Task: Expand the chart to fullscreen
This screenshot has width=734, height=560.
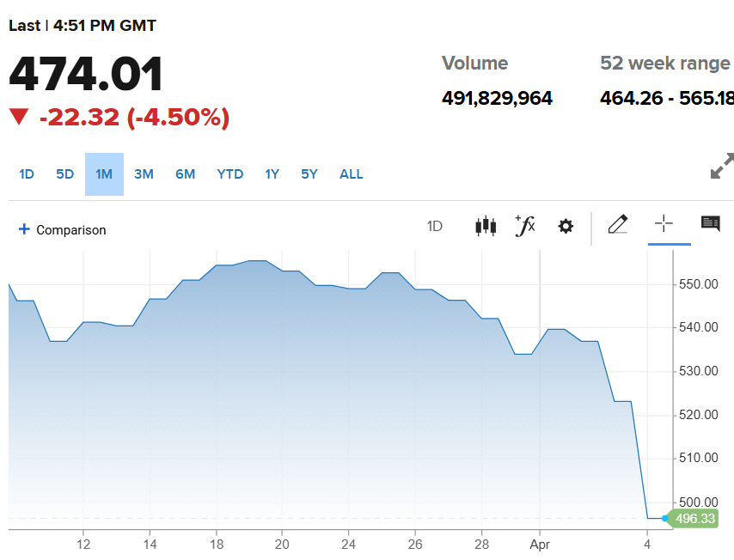Action: [722, 166]
